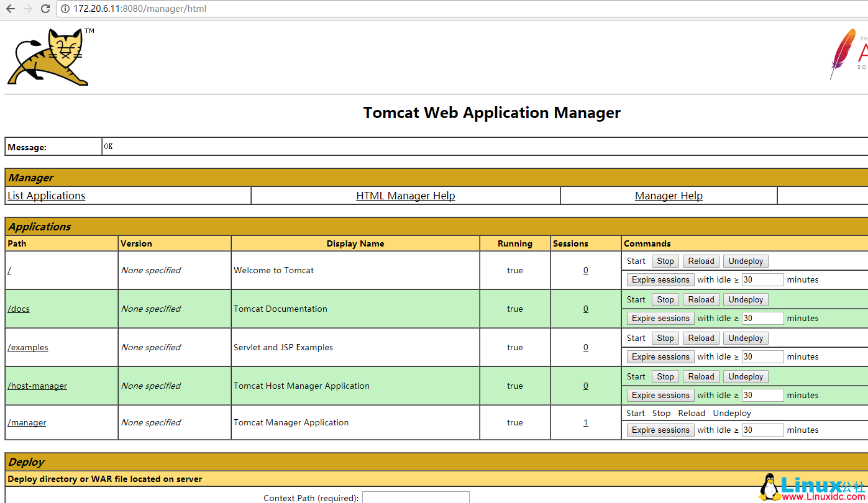Image resolution: width=868 pixels, height=503 pixels.
Task: Open the List Applications link
Action: (x=47, y=196)
